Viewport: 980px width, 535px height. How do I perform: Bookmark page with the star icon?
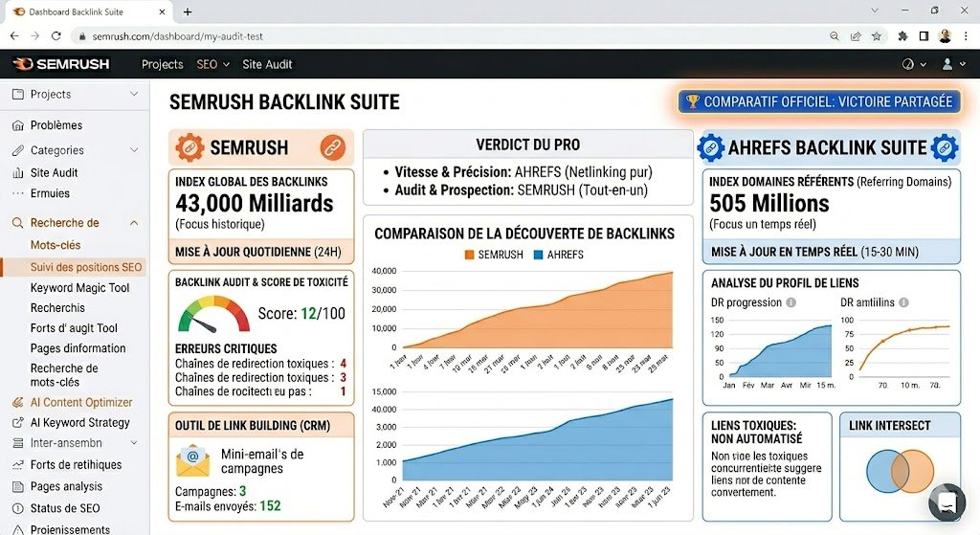pos(877,36)
